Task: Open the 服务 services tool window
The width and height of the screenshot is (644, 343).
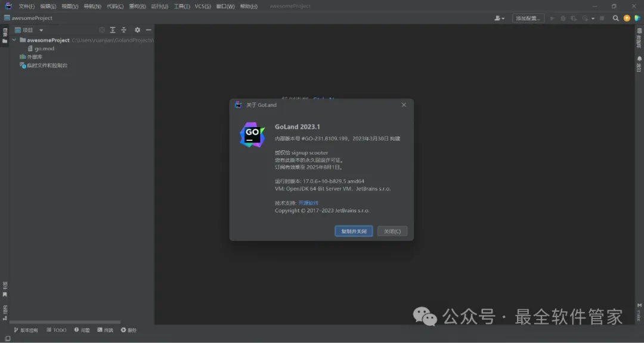Action: [x=129, y=330]
